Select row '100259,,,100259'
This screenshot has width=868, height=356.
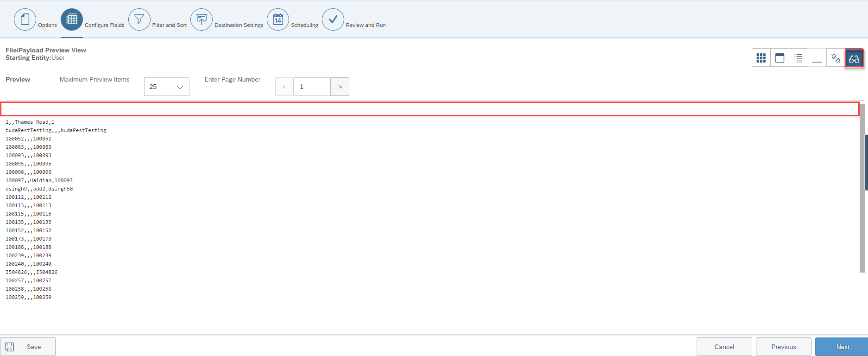[x=29, y=297]
